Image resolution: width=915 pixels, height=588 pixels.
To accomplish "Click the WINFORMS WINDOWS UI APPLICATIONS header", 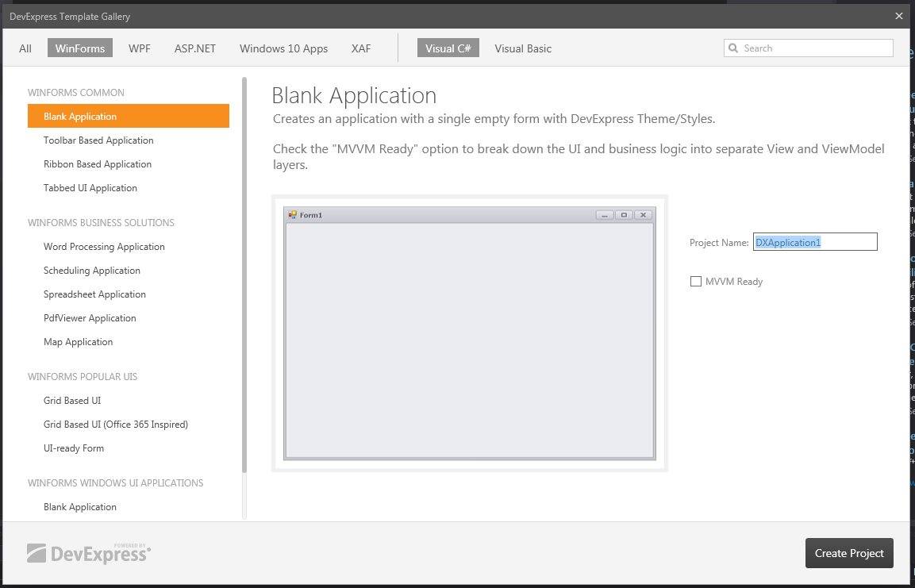I will point(116,483).
